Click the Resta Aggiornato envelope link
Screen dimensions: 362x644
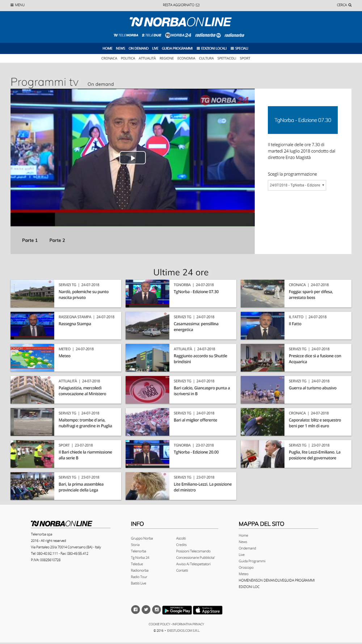pyautogui.click(x=181, y=5)
